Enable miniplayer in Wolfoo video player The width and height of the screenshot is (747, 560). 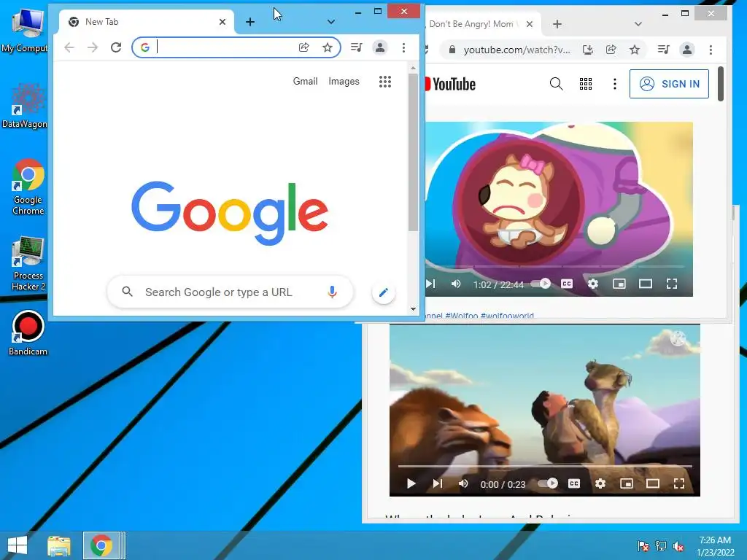pos(619,284)
